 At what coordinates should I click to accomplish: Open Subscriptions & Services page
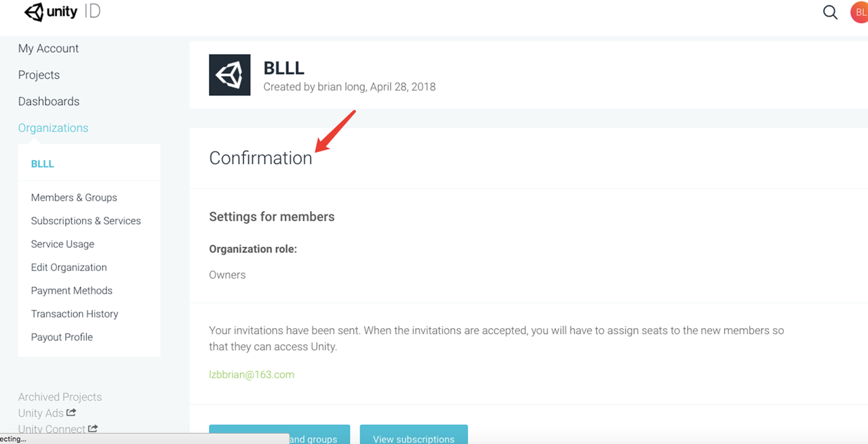[x=86, y=221]
